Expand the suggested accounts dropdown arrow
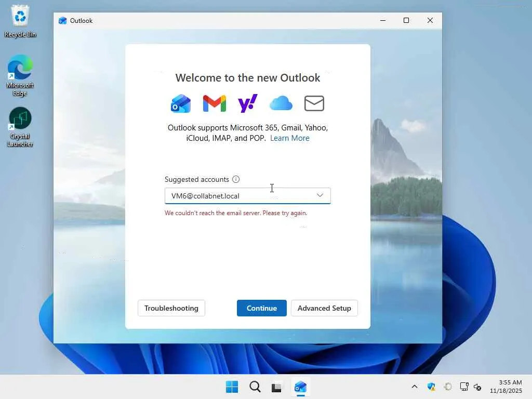The image size is (532, 399). coord(320,195)
